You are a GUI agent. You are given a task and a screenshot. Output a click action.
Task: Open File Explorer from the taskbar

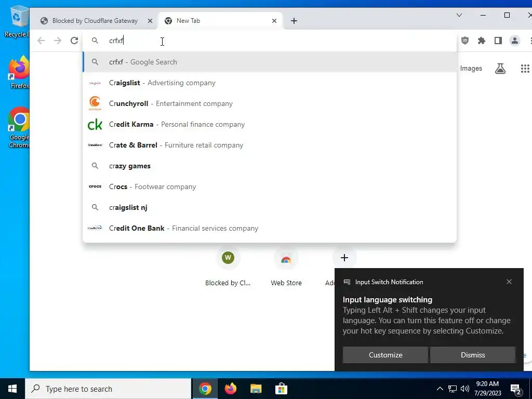[256, 389]
